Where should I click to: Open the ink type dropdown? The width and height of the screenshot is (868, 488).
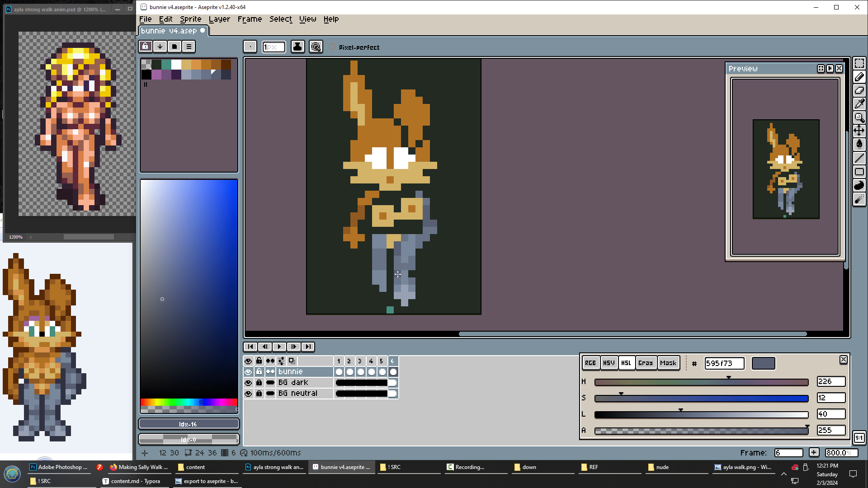tap(297, 47)
